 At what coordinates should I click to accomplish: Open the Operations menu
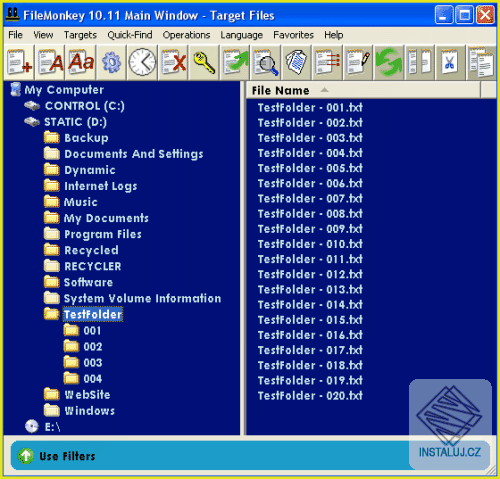click(x=186, y=35)
